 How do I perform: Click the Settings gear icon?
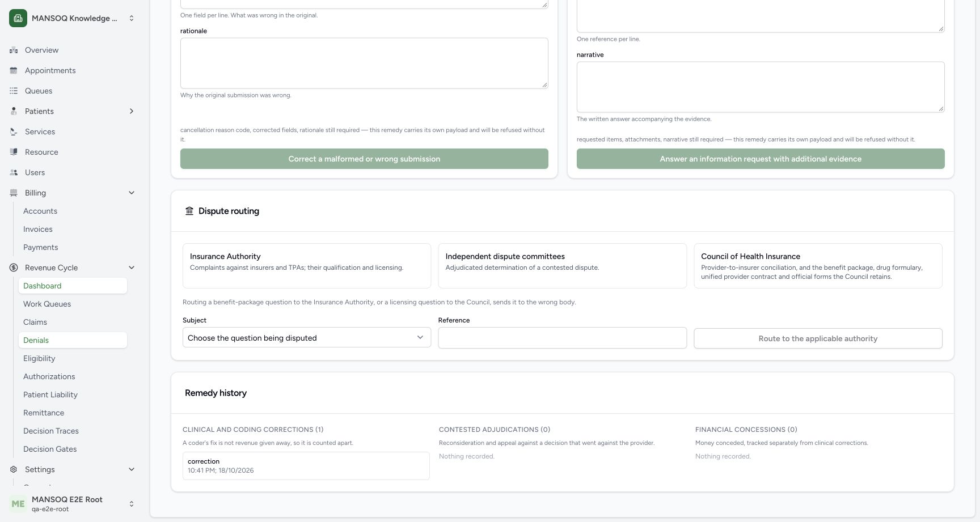14,469
